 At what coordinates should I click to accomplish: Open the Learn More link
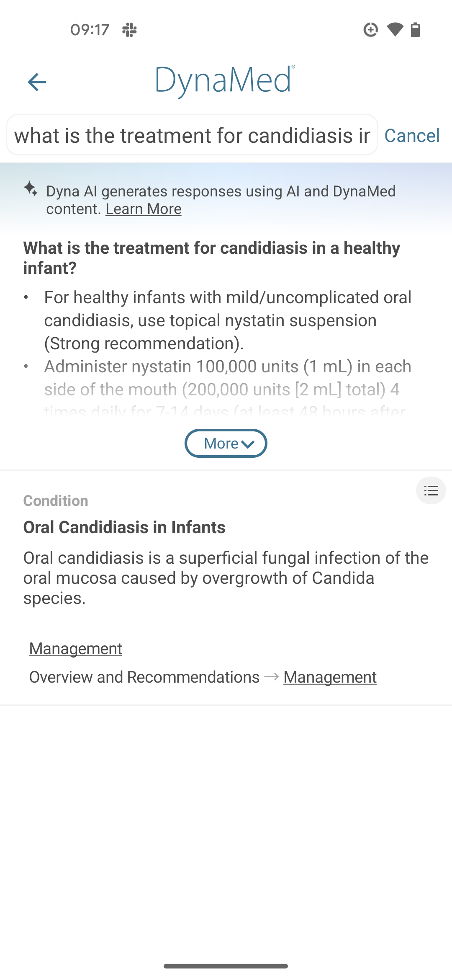click(143, 209)
